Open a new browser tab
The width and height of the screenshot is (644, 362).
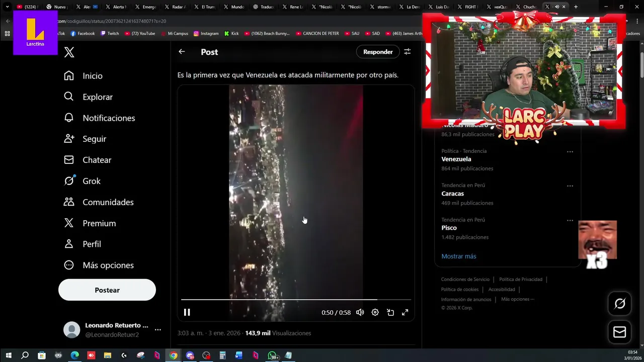[x=576, y=7]
